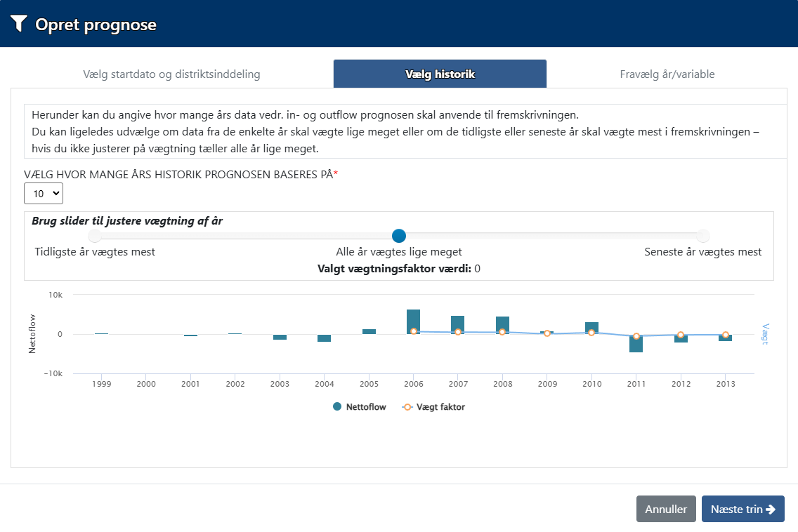The image size is (798, 532).
Task: Click the 1999 x-axis label
Action: pos(102,384)
